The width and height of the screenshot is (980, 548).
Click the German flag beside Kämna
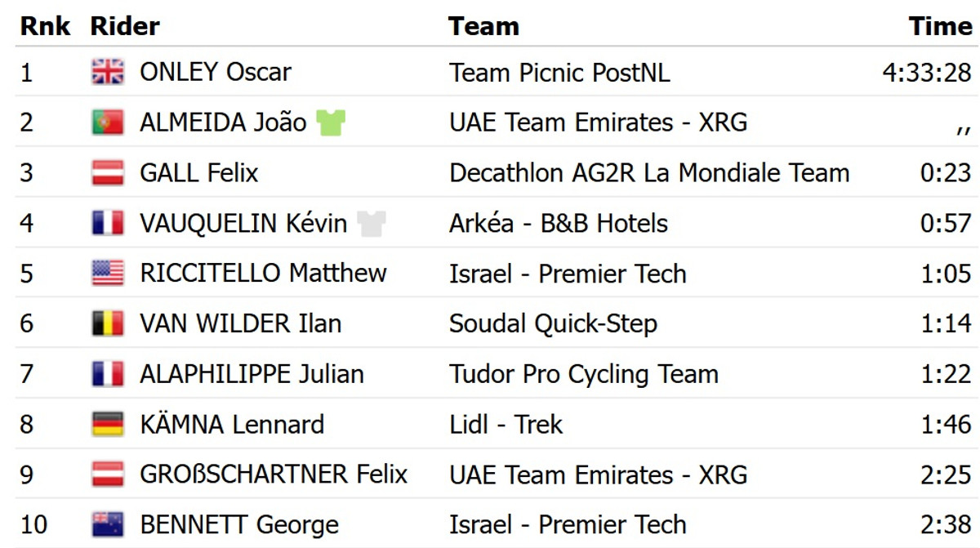click(x=107, y=425)
